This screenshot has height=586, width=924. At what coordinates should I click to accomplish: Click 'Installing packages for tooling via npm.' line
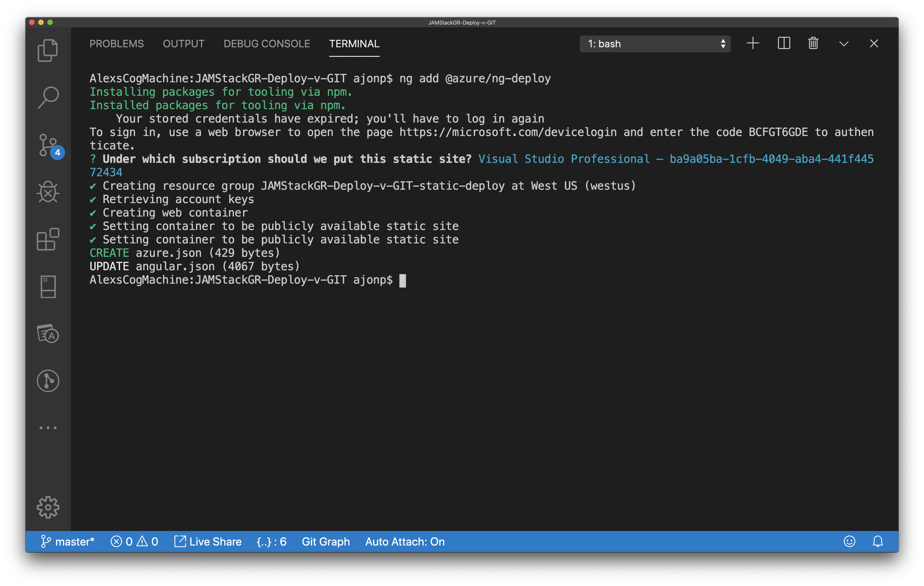click(221, 92)
